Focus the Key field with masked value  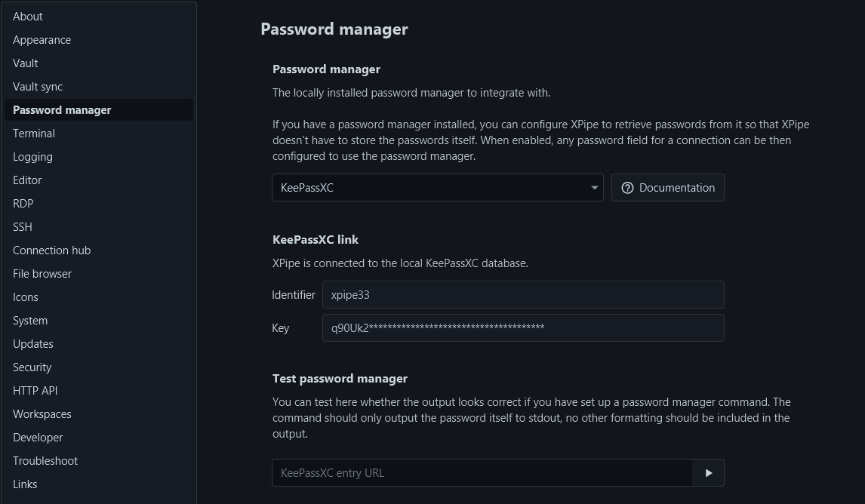(523, 328)
